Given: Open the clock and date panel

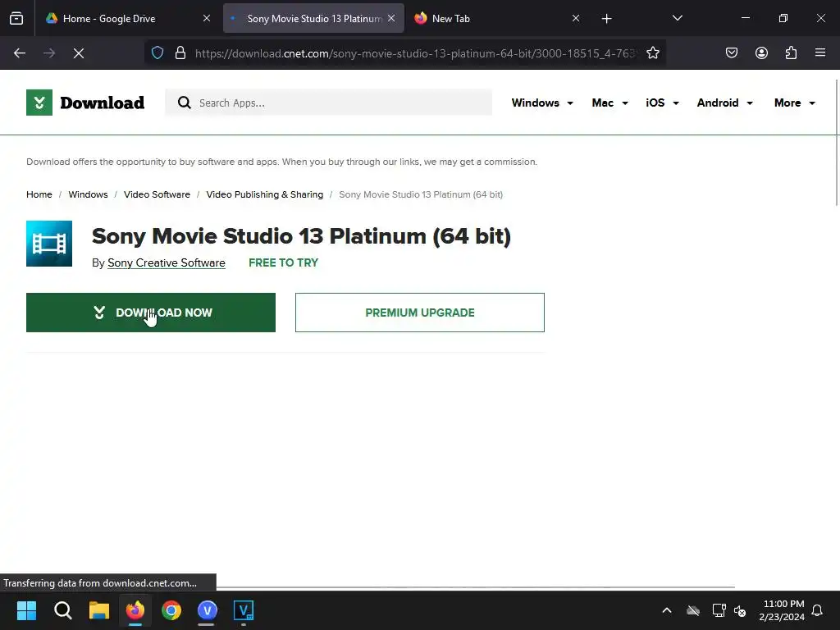Looking at the screenshot, I should click(x=782, y=610).
